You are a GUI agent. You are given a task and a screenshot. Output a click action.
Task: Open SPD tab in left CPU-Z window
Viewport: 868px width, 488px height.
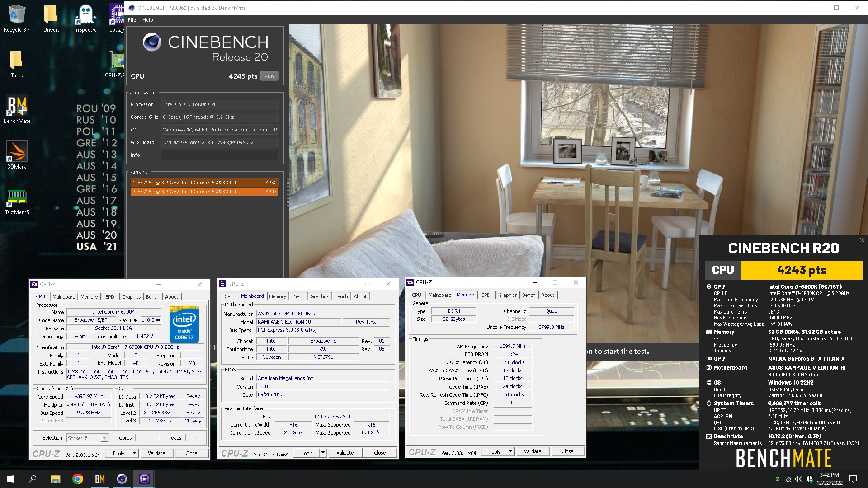(x=110, y=297)
